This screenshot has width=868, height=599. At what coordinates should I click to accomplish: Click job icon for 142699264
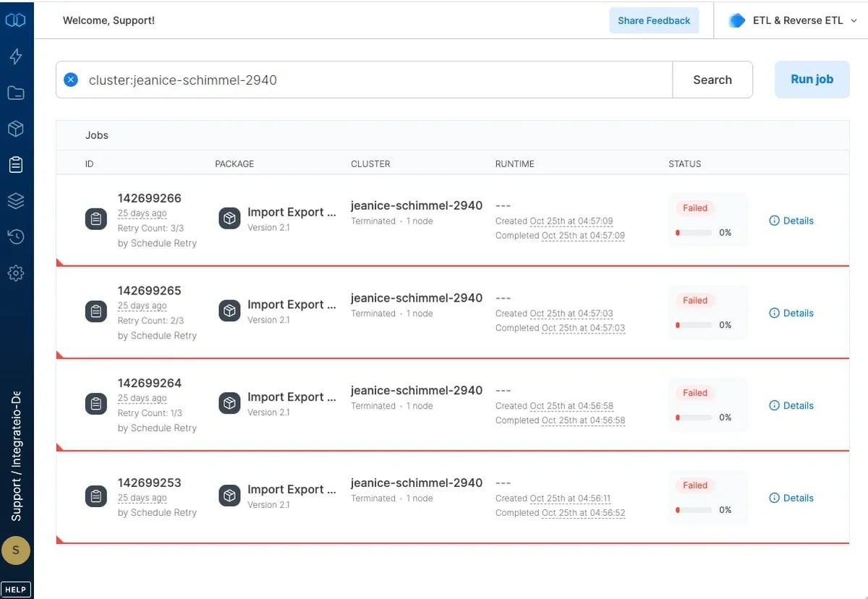(x=96, y=404)
